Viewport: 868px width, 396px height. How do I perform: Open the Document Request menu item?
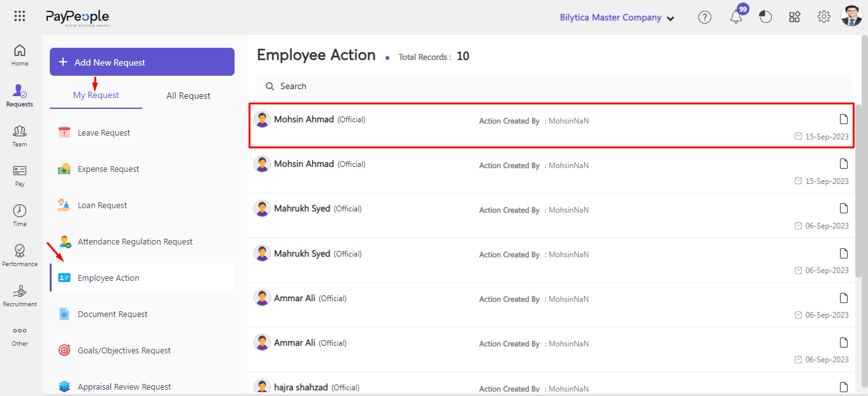[x=113, y=314]
